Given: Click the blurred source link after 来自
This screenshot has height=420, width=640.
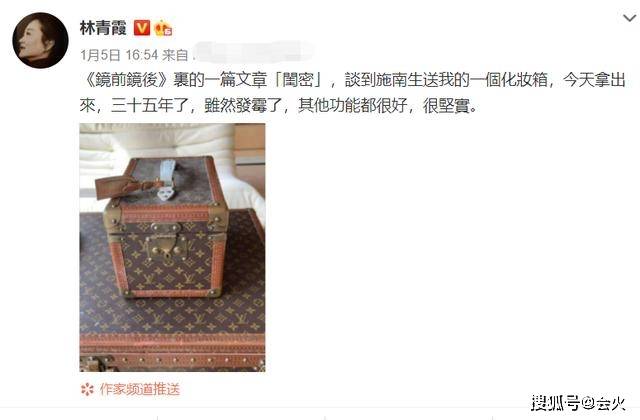Looking at the screenshot, I should tap(253, 53).
